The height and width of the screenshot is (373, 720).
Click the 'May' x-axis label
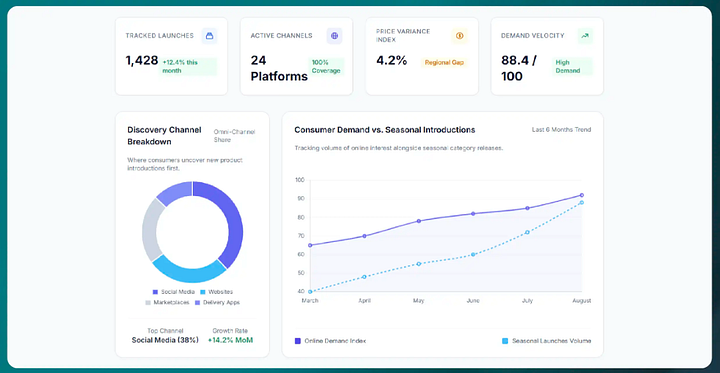[419, 301]
